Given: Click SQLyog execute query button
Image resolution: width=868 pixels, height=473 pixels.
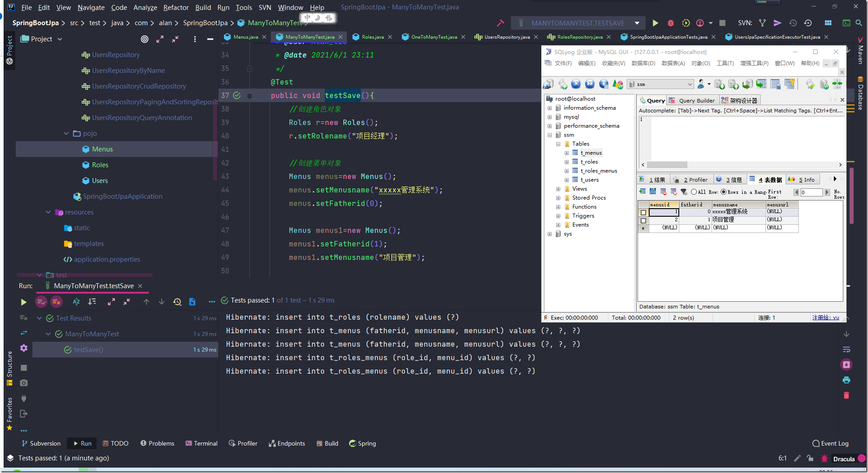Looking at the screenshot, I should pyautogui.click(x=576, y=84).
